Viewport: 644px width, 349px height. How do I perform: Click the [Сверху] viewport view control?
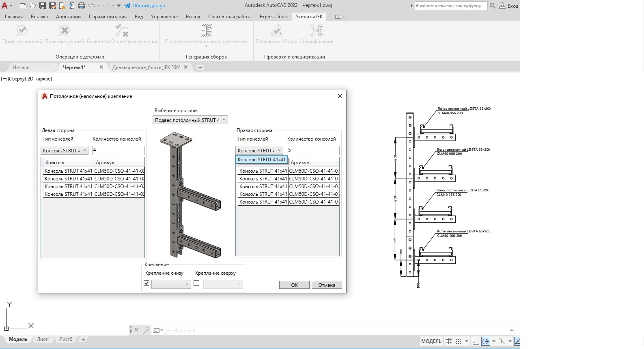pyautogui.click(x=16, y=79)
